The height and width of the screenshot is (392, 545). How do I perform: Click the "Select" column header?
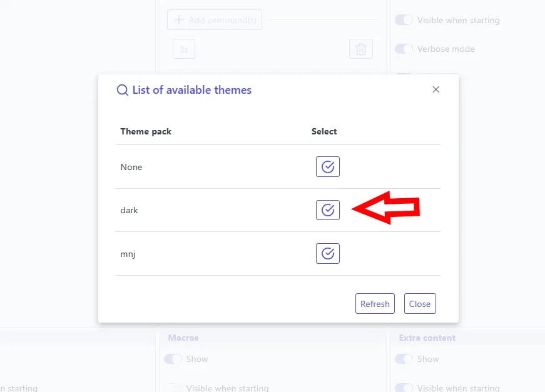tap(324, 131)
